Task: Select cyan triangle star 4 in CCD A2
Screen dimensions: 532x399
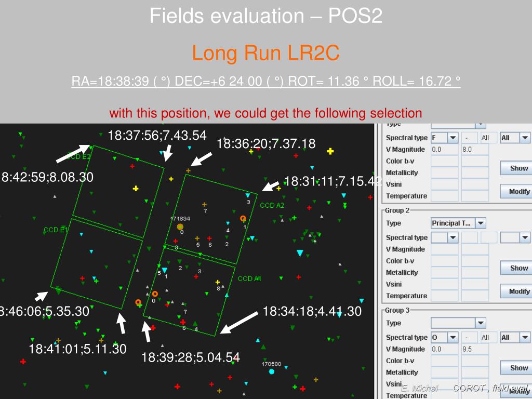Action: [228, 223]
